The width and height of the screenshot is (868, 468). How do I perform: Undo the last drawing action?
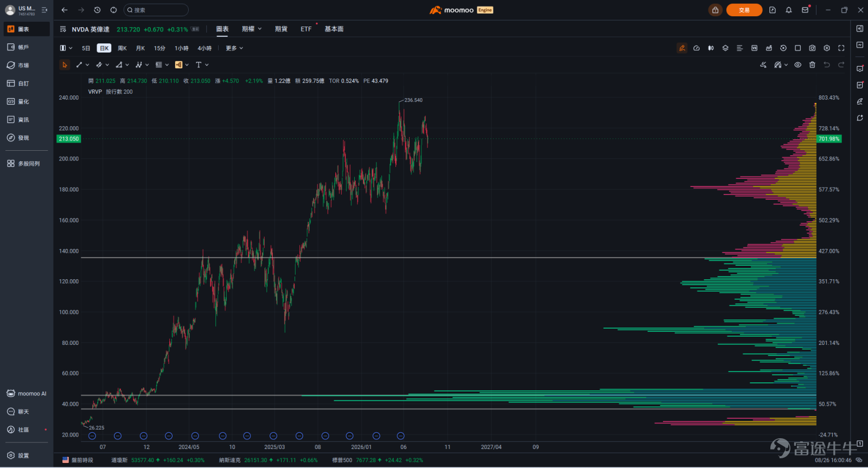[827, 65]
